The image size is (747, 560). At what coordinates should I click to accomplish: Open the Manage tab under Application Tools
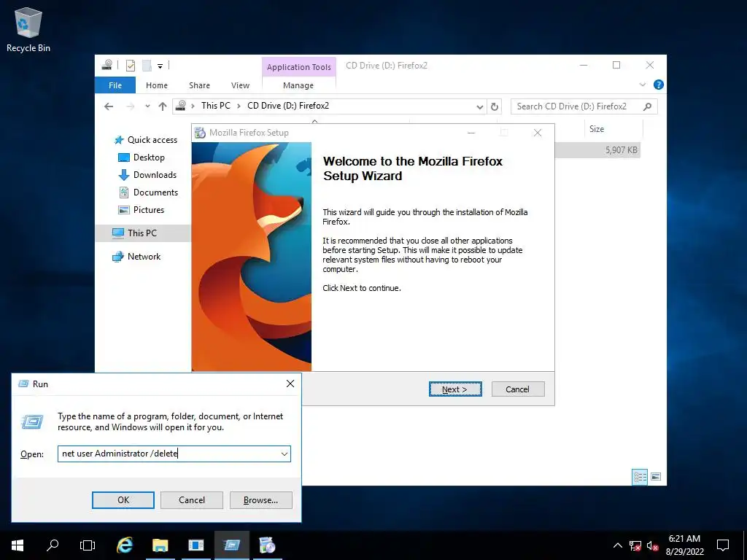pyautogui.click(x=298, y=85)
